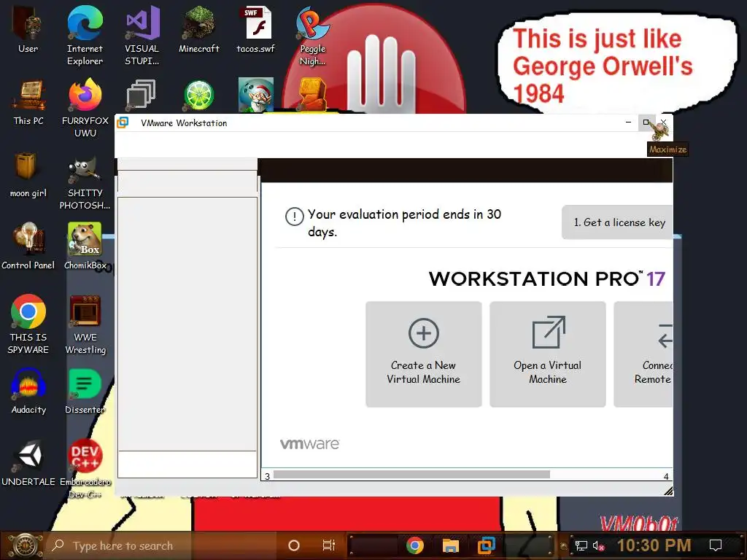Click Open a Virtual Machine tile
The image size is (747, 560).
(x=548, y=354)
